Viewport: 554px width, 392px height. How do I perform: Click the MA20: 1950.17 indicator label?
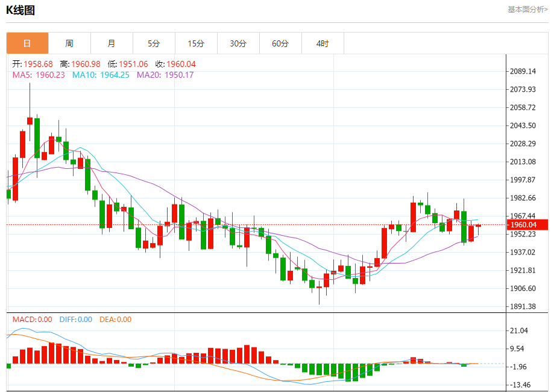pos(165,75)
